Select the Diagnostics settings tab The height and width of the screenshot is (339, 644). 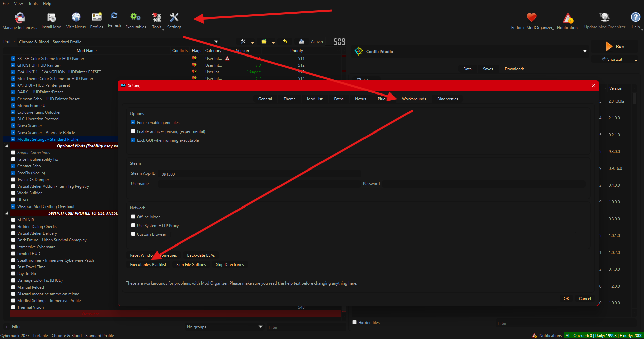pyautogui.click(x=447, y=99)
